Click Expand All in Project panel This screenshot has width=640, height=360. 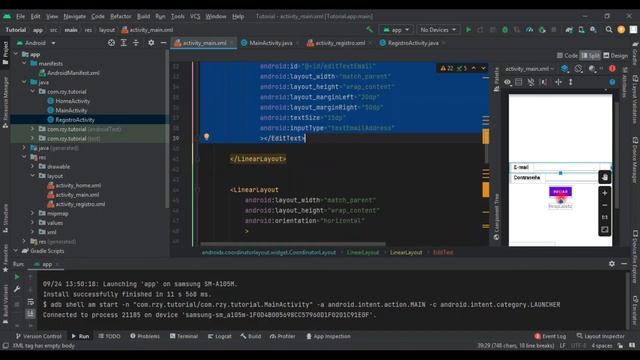[124, 43]
